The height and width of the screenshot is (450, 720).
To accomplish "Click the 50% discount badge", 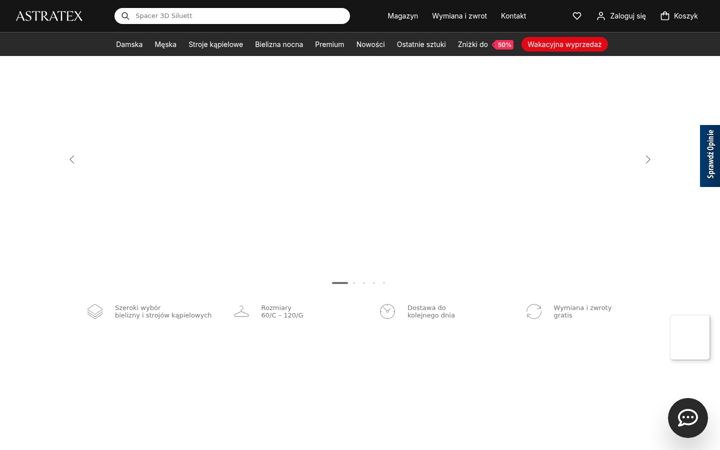I will click(x=503, y=45).
